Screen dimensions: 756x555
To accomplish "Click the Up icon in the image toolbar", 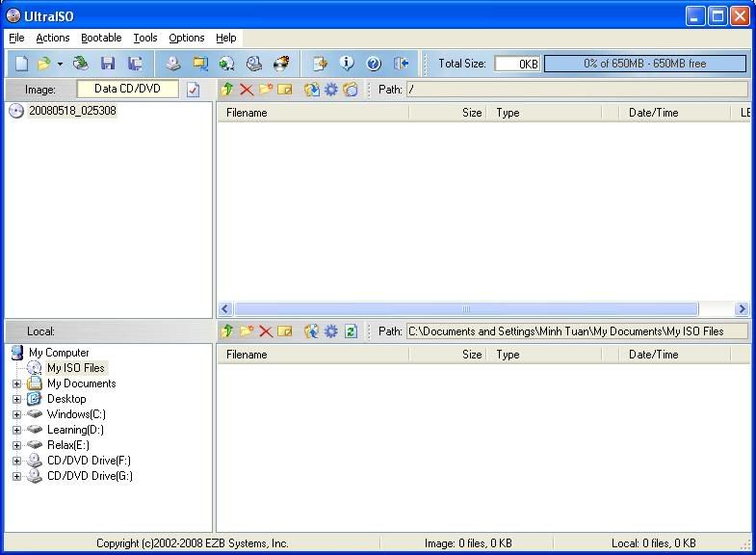I will [x=227, y=90].
